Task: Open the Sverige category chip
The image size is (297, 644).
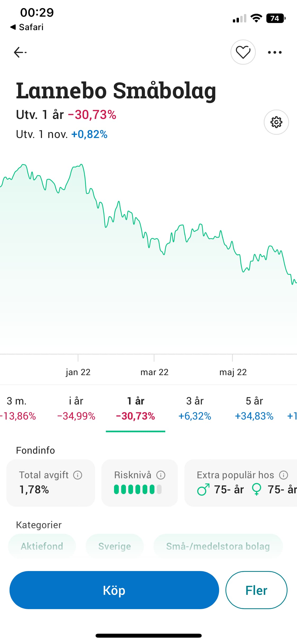Action: click(115, 546)
